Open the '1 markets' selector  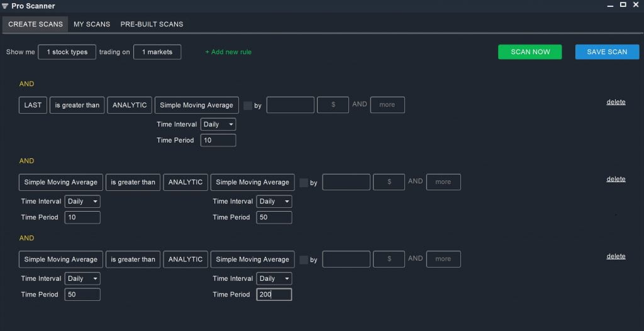pos(157,52)
